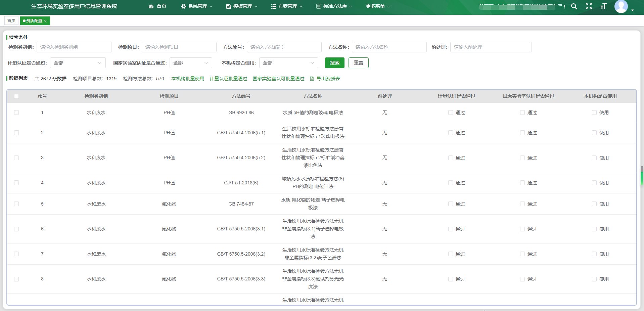Click the user avatar icon
The width and height of the screenshot is (644, 311).
pyautogui.click(x=621, y=6)
